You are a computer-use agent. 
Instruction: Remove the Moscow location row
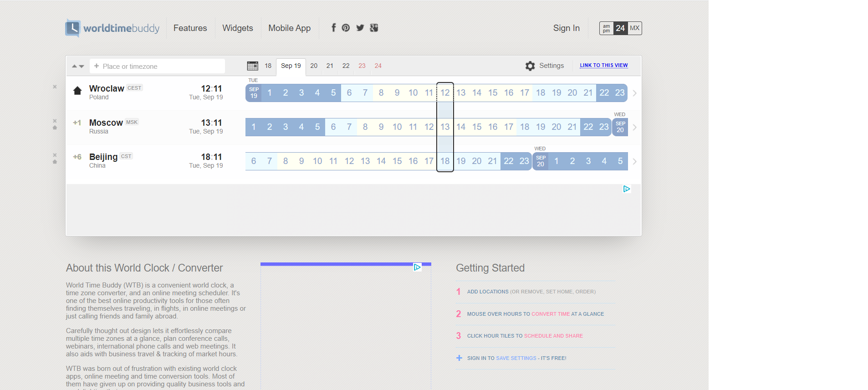coord(55,121)
